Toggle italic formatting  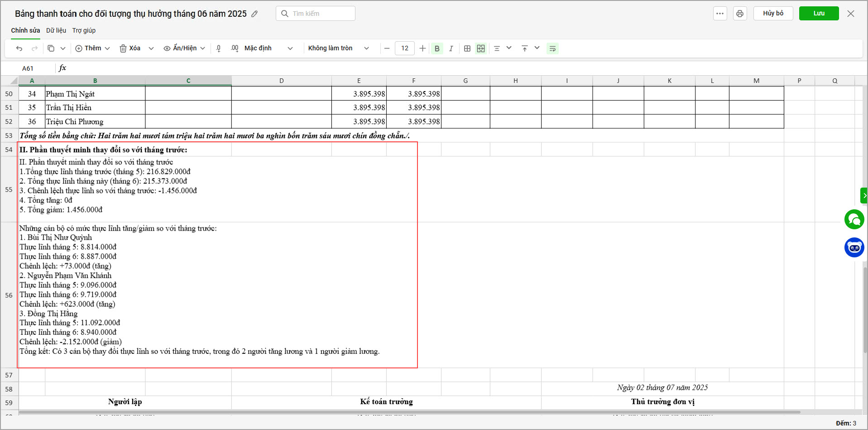click(451, 48)
